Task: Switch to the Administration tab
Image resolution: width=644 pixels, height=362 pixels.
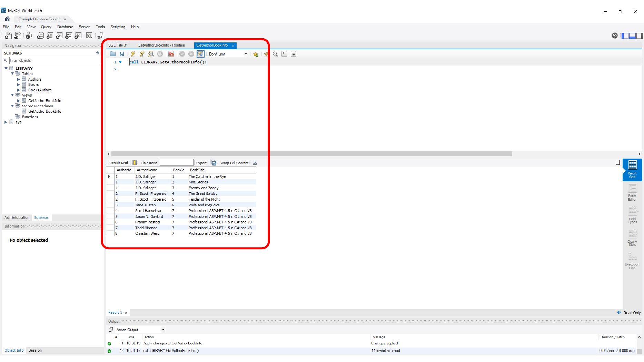Action: click(17, 218)
